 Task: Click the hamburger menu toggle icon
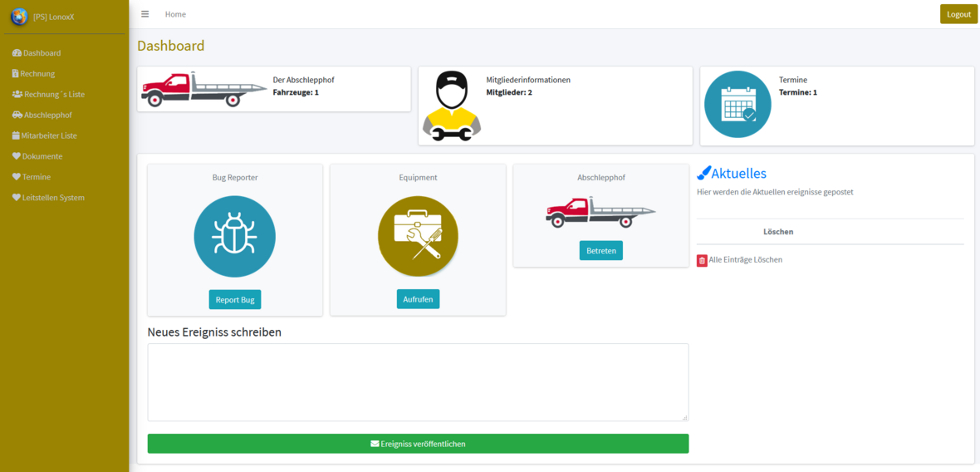coord(145,14)
